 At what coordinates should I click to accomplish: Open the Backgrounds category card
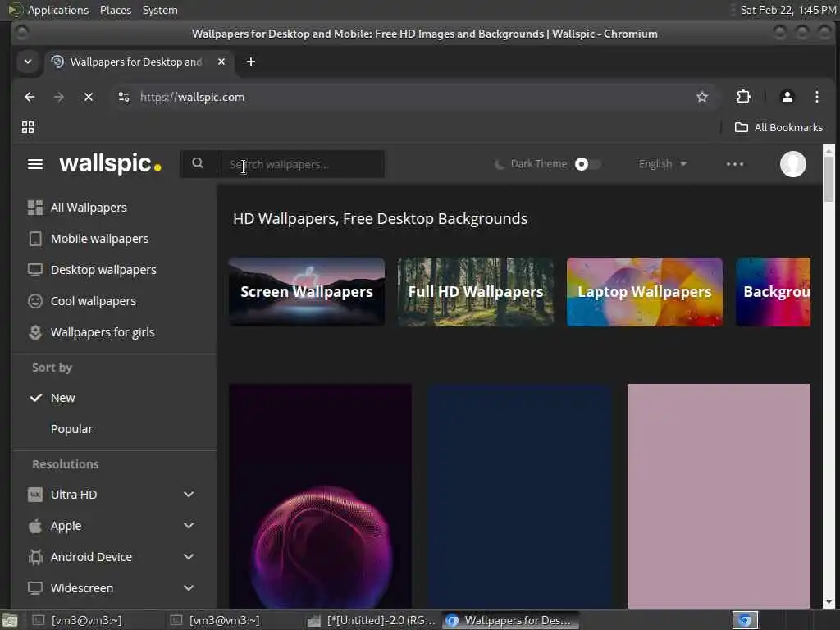(774, 292)
